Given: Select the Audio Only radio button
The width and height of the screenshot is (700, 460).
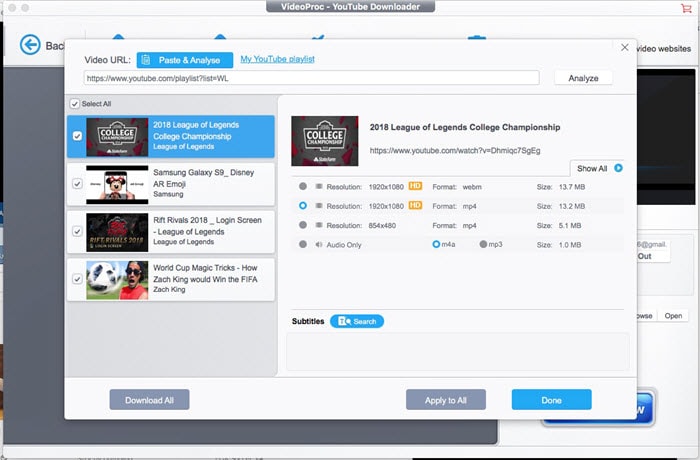Looking at the screenshot, I should point(303,244).
